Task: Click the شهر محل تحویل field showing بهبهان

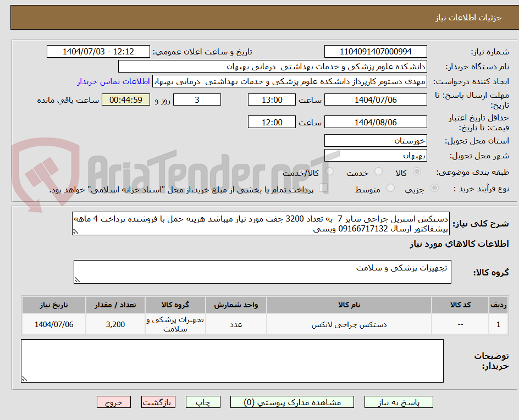Action: (376, 156)
